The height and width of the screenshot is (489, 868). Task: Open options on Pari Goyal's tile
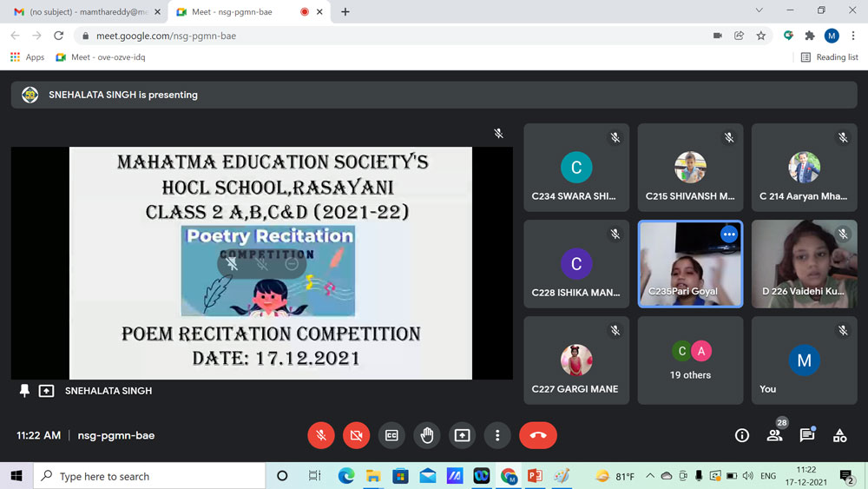coord(728,235)
